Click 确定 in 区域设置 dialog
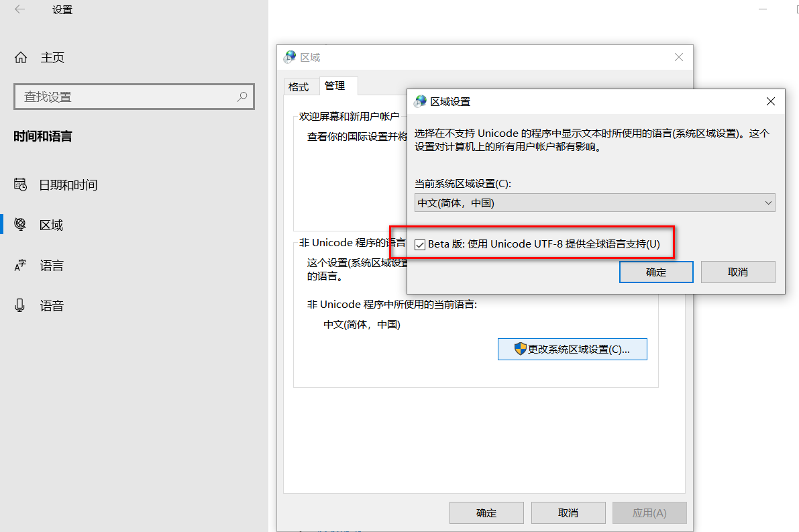Viewport: 799px width, 532px height. pos(656,272)
